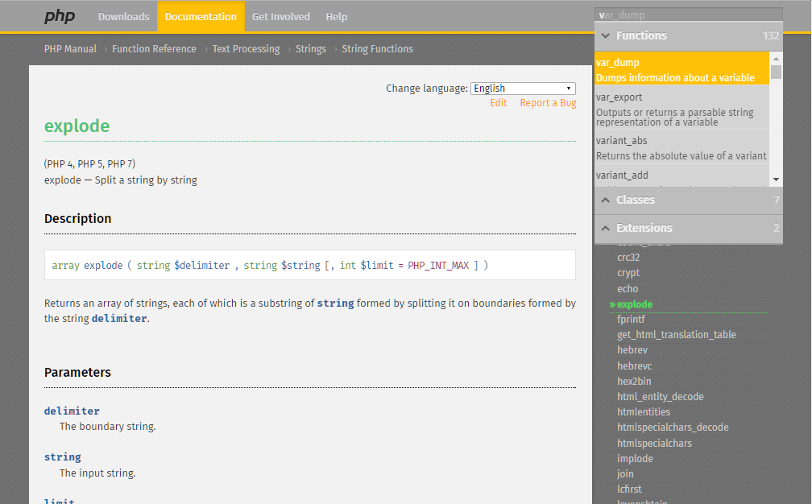Open crypt in sidebar list

tap(628, 273)
